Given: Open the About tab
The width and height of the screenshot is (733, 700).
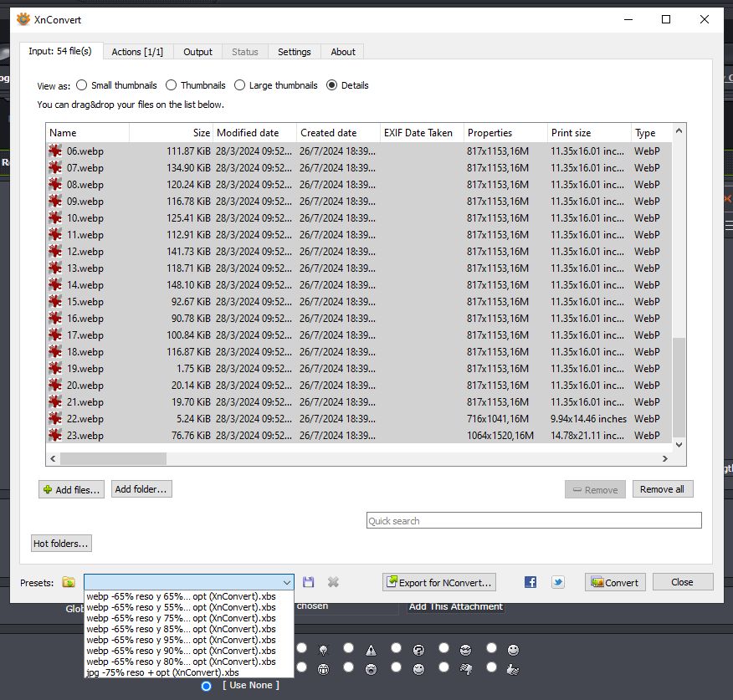Looking at the screenshot, I should (x=343, y=52).
